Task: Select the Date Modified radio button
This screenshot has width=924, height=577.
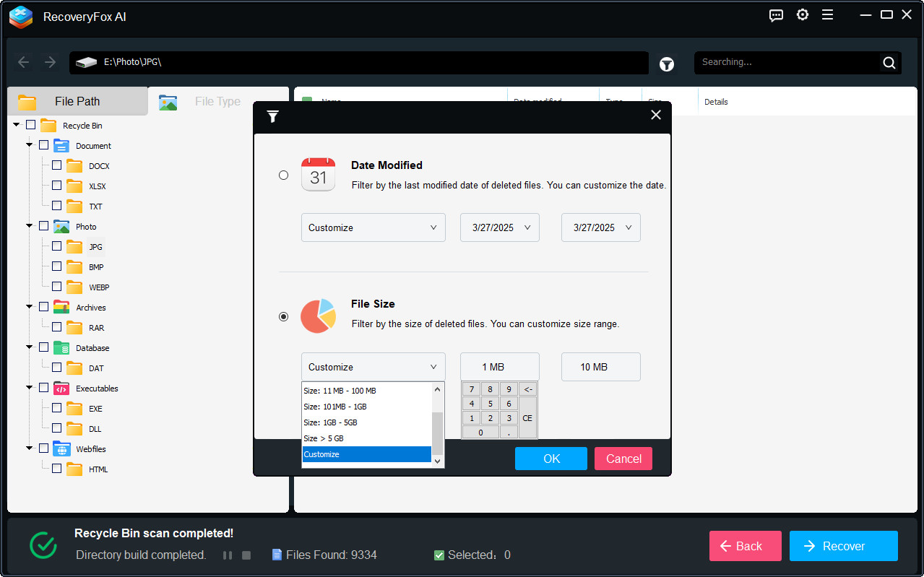Action: point(284,175)
